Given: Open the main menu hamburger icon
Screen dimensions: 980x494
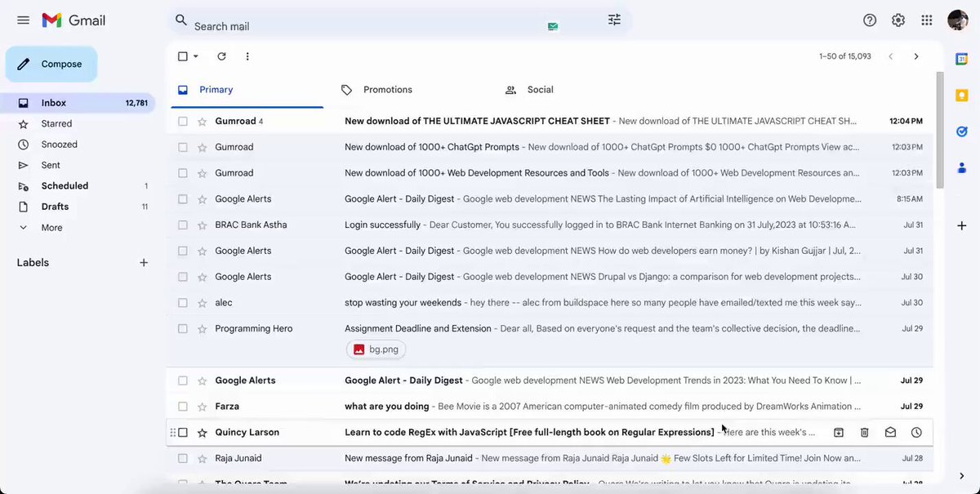Looking at the screenshot, I should pyautogui.click(x=23, y=20).
